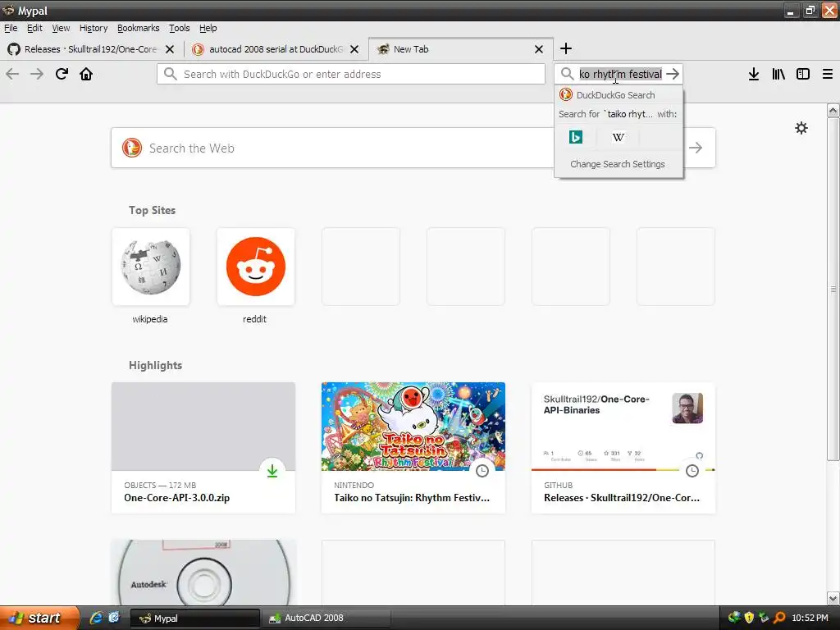Viewport: 840px width, 630px height.
Task: Open Releases Skulltrail192/One-Core GitHub highlight
Action: (623, 448)
